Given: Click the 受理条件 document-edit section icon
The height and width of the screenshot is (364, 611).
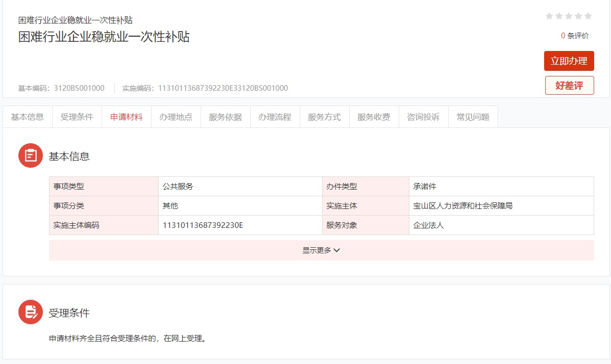Looking at the screenshot, I should pyautogui.click(x=31, y=312).
